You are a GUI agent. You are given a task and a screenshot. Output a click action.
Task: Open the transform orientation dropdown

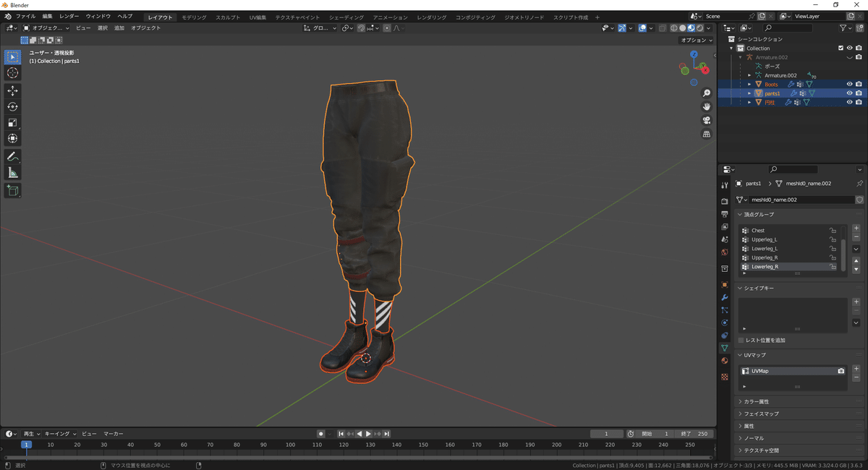(x=320, y=28)
